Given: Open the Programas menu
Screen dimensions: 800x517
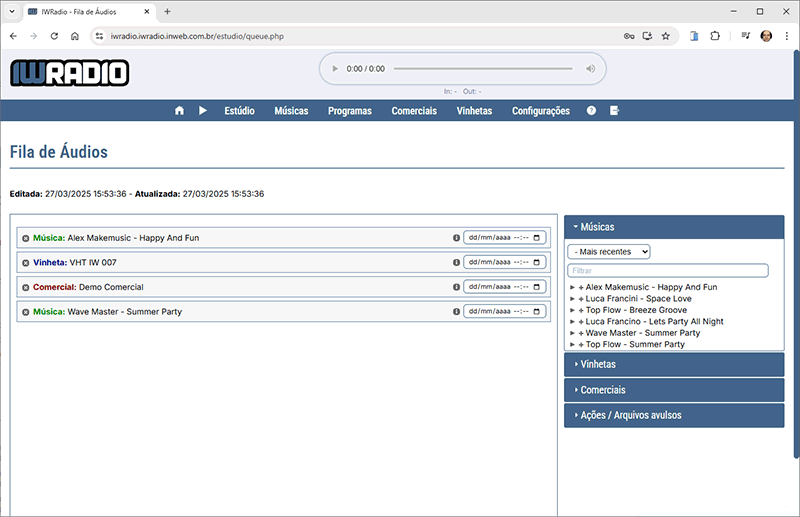Looking at the screenshot, I should 349,111.
